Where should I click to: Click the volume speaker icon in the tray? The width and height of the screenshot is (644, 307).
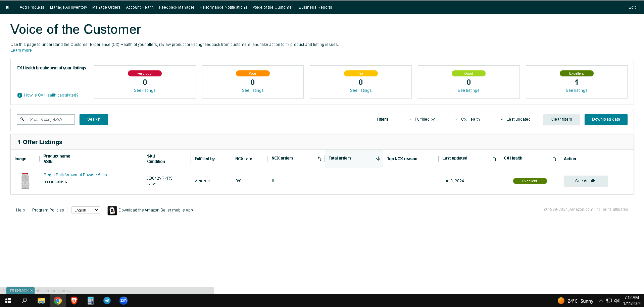coord(617,301)
